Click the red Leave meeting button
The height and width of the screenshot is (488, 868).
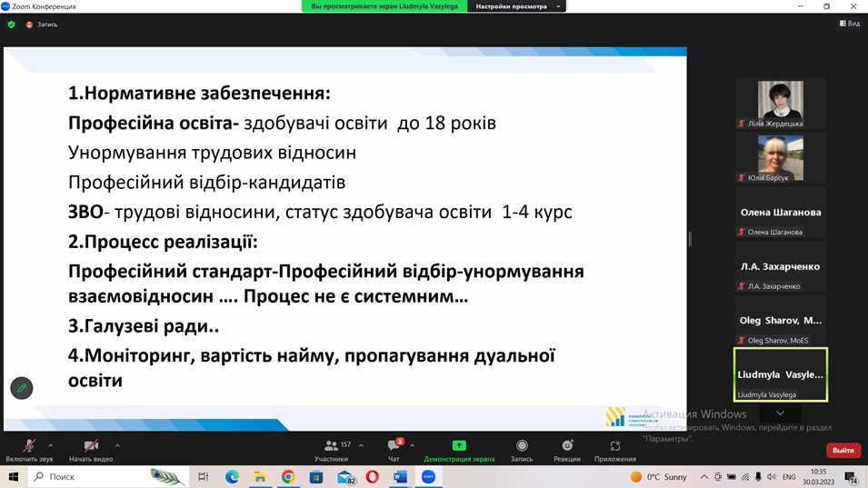[x=843, y=451]
